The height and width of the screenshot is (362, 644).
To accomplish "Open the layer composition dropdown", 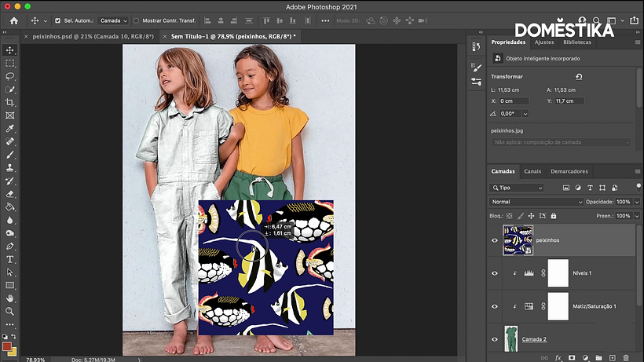I will pyautogui.click(x=561, y=142).
